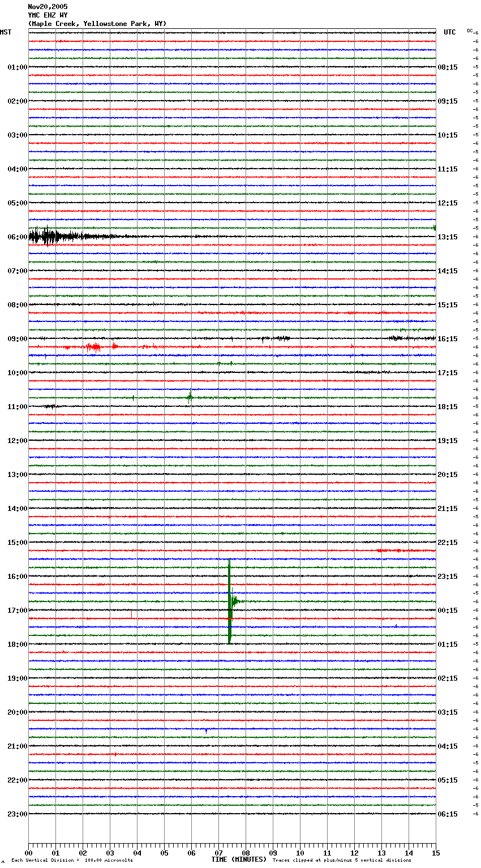Click the 14:15 UTC time label
The image size is (481, 868).
pyautogui.click(x=448, y=271)
